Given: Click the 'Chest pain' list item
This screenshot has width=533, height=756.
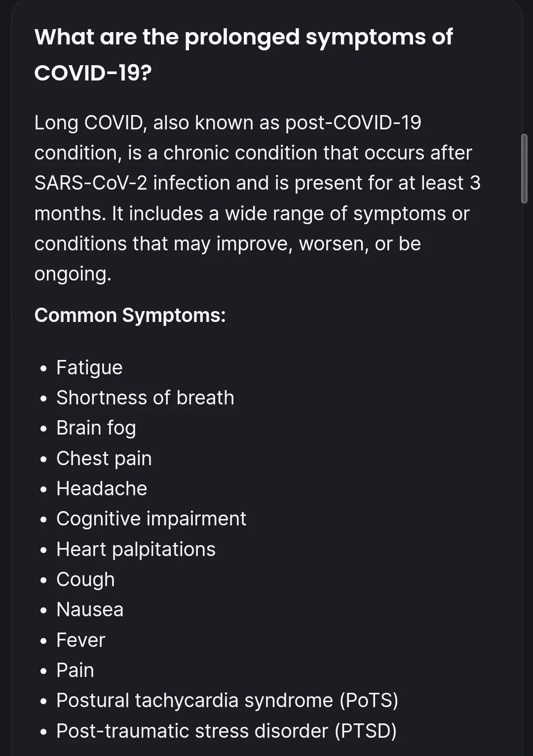Looking at the screenshot, I should point(104,458).
